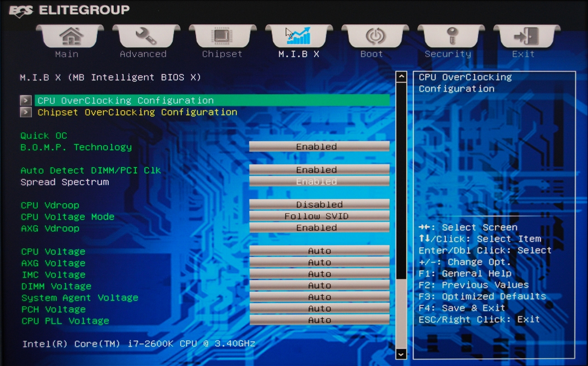Image resolution: width=588 pixels, height=366 pixels.
Task: Click the scrollbar down arrow
Action: pyautogui.click(x=401, y=354)
